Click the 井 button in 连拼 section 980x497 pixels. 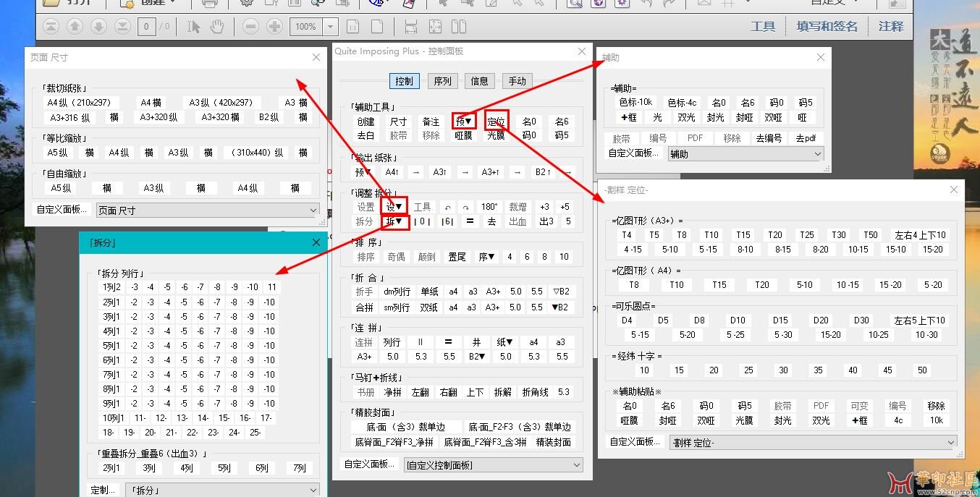point(476,342)
